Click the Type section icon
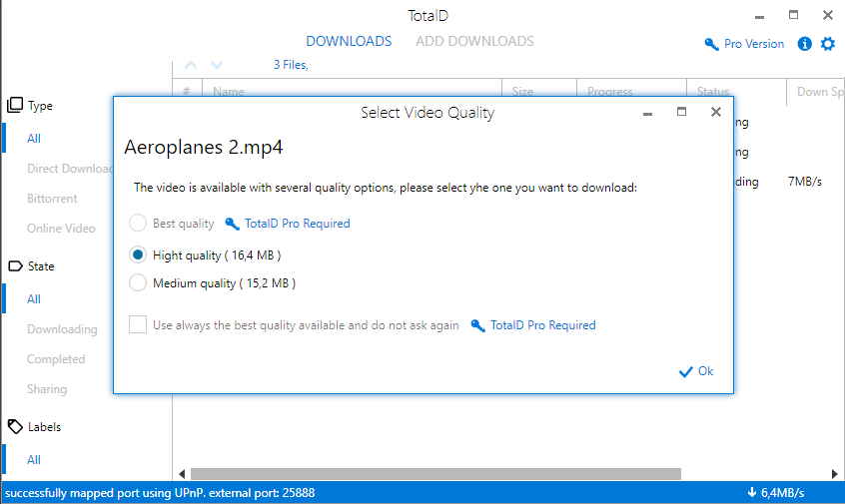The image size is (845, 504). [15, 105]
